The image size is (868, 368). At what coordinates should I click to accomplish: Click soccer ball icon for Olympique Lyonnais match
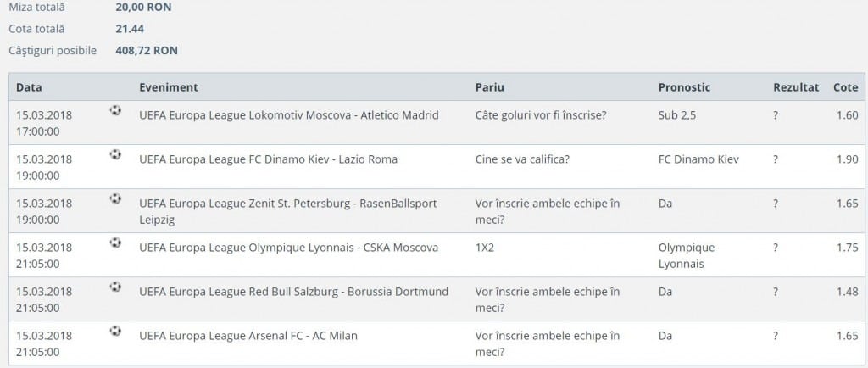(115, 243)
